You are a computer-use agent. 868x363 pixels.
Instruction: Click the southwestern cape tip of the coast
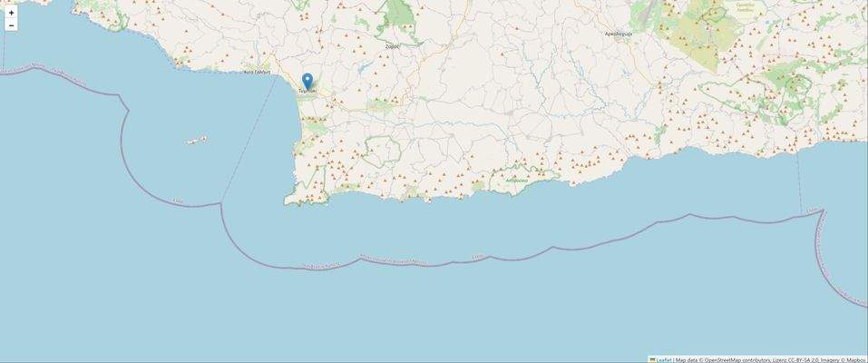click(288, 201)
